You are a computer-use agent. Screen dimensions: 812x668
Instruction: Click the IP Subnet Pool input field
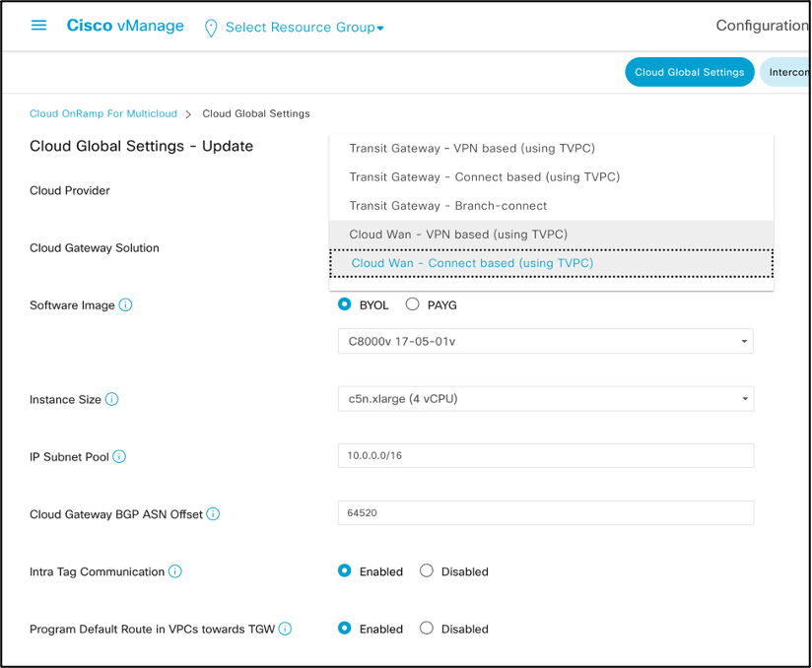coord(545,456)
